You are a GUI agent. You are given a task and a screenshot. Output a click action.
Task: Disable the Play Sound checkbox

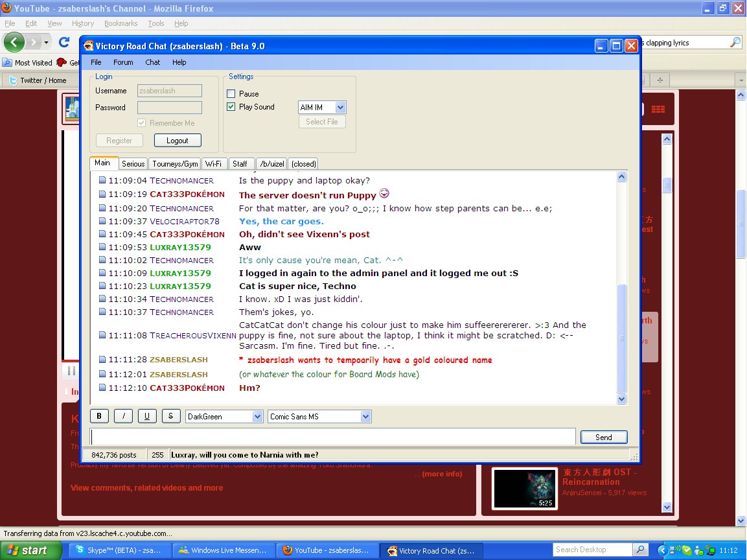tap(231, 107)
